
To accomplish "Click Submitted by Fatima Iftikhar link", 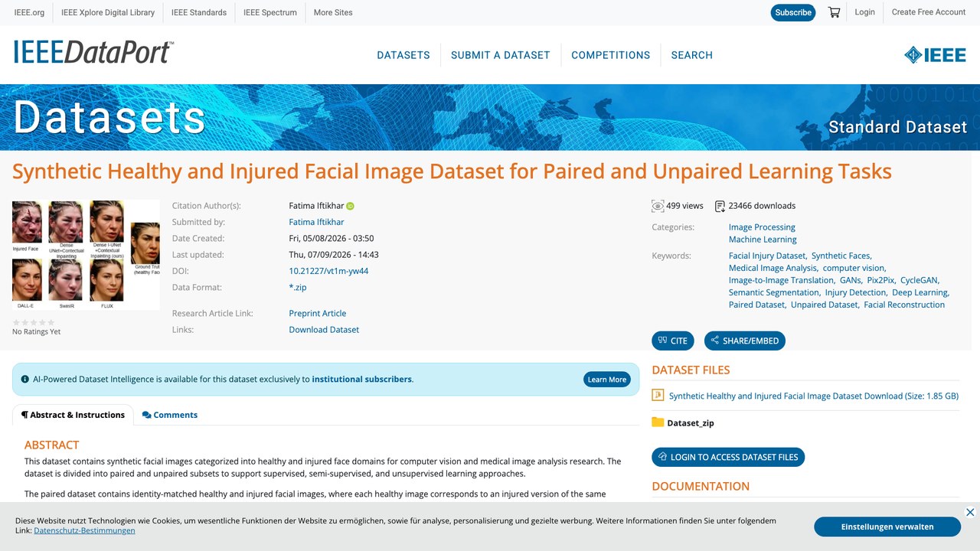I will 316,222.
